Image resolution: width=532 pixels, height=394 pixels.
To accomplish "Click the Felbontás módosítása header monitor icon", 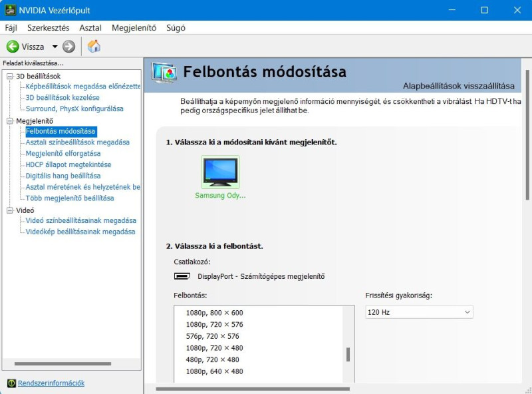I will coord(164,73).
